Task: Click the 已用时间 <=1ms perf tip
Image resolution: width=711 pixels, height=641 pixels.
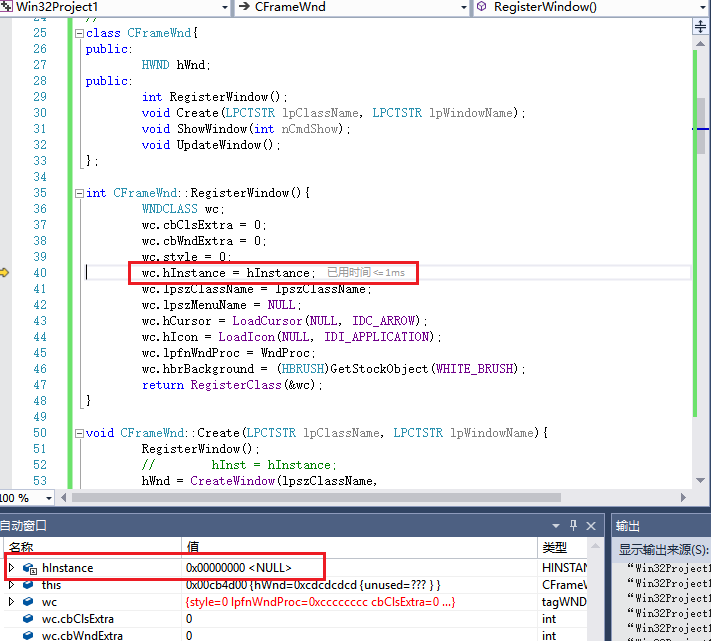Action: click(366, 272)
